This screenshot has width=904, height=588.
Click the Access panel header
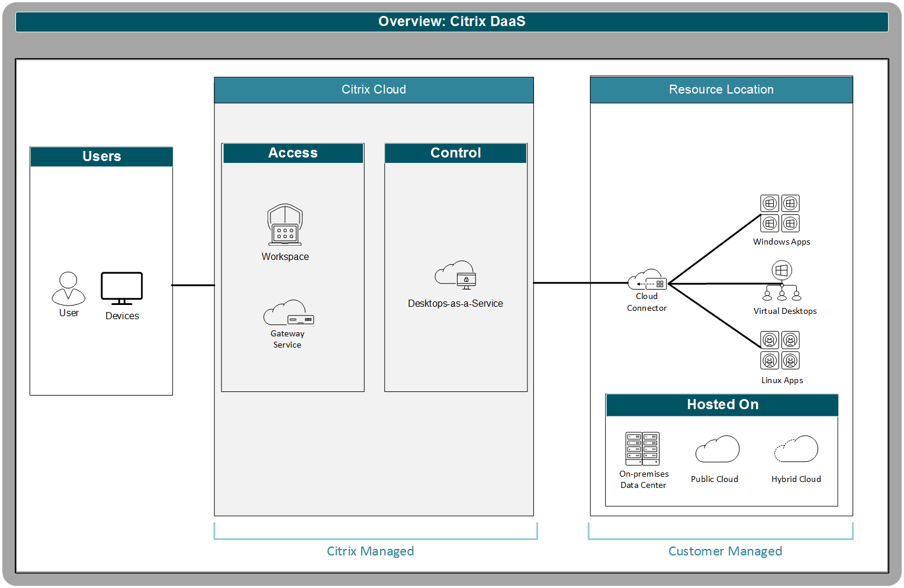tap(293, 153)
